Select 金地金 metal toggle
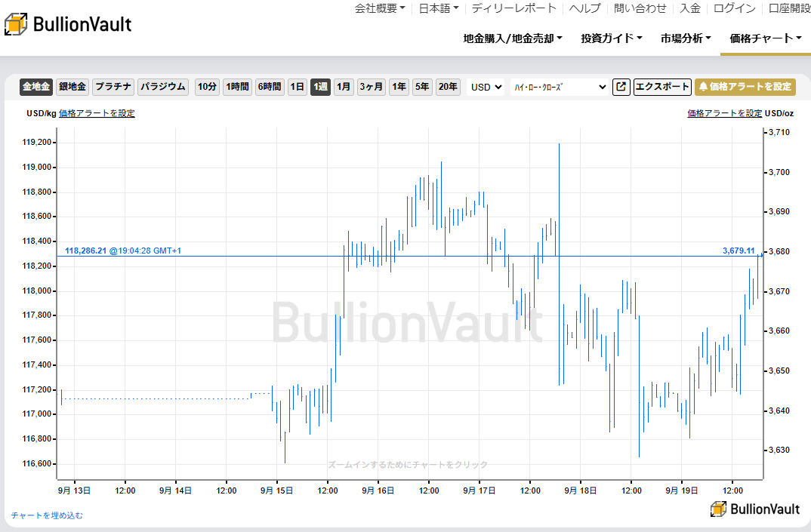The image size is (811, 532). coord(36,87)
